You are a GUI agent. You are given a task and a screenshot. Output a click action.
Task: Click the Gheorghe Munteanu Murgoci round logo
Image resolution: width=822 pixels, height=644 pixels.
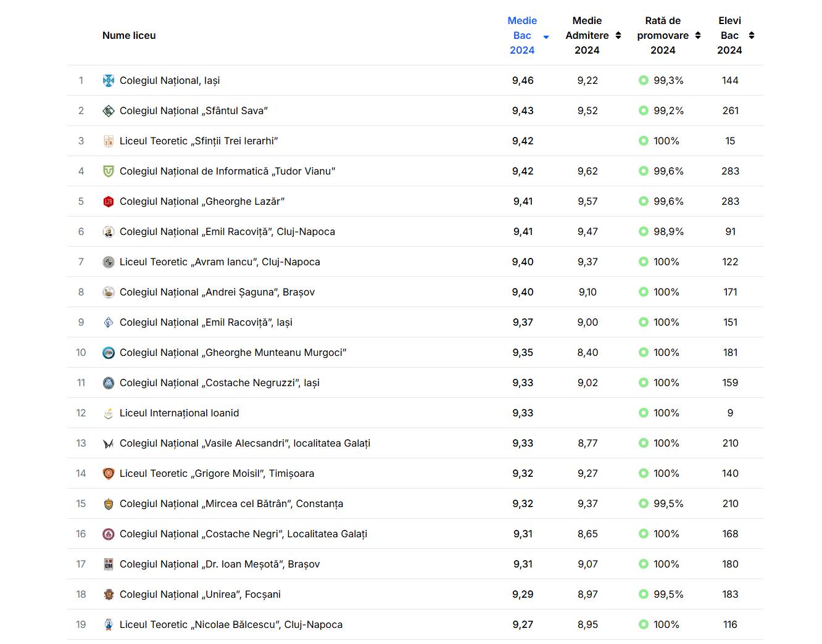[x=109, y=353]
